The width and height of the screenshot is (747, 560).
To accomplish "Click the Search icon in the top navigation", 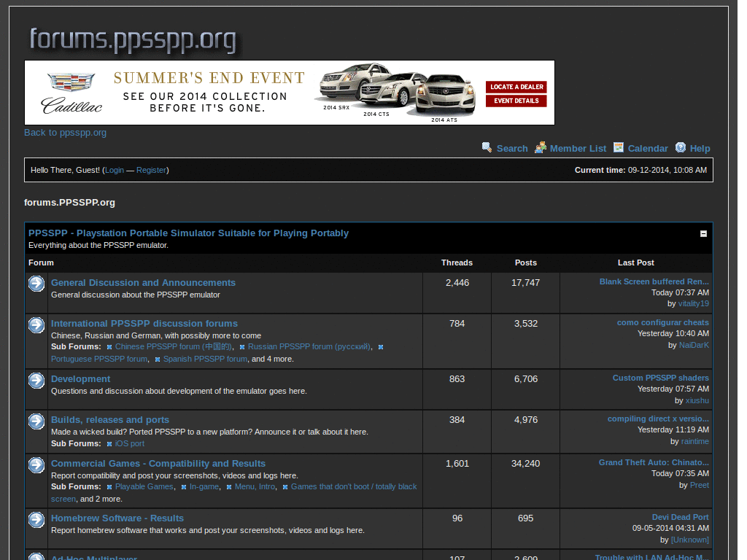I will click(487, 147).
